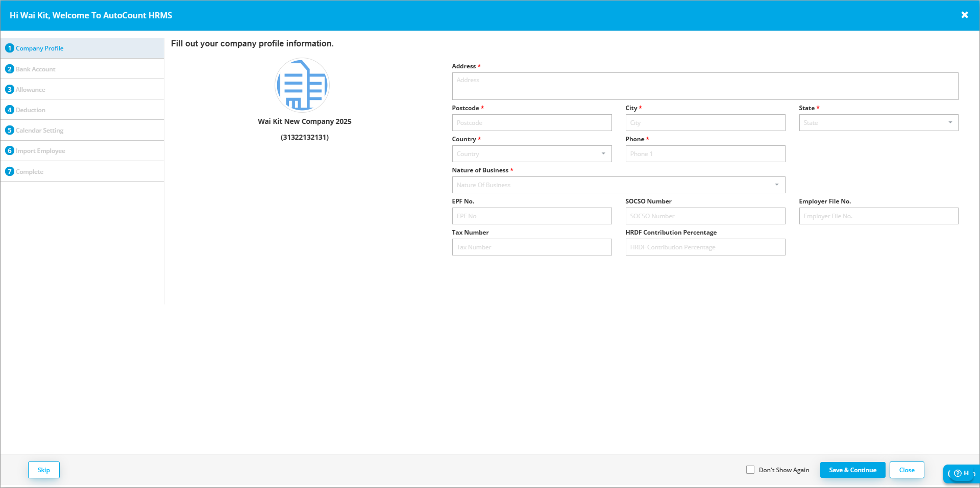Click the registration number (31322132131)
Screen dimensions: 980x488
pos(305,137)
